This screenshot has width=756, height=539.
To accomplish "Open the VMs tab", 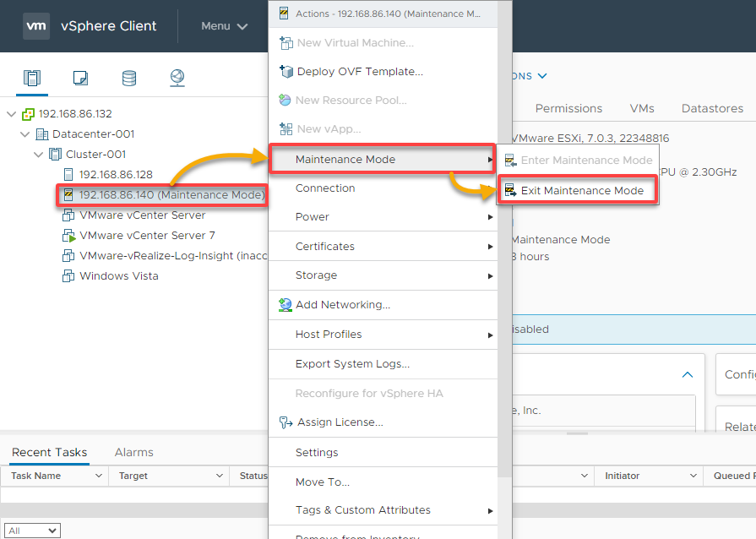I will 642,108.
